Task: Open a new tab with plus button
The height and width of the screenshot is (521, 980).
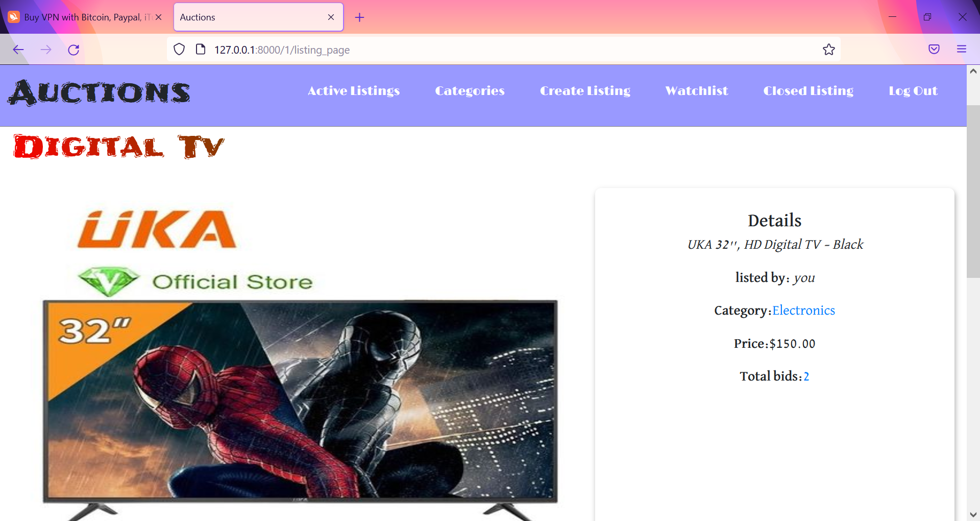Action: pyautogui.click(x=359, y=17)
